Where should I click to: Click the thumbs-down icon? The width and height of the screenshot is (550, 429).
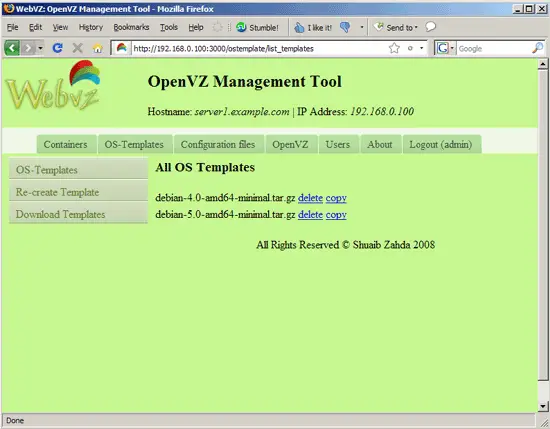click(x=345, y=27)
